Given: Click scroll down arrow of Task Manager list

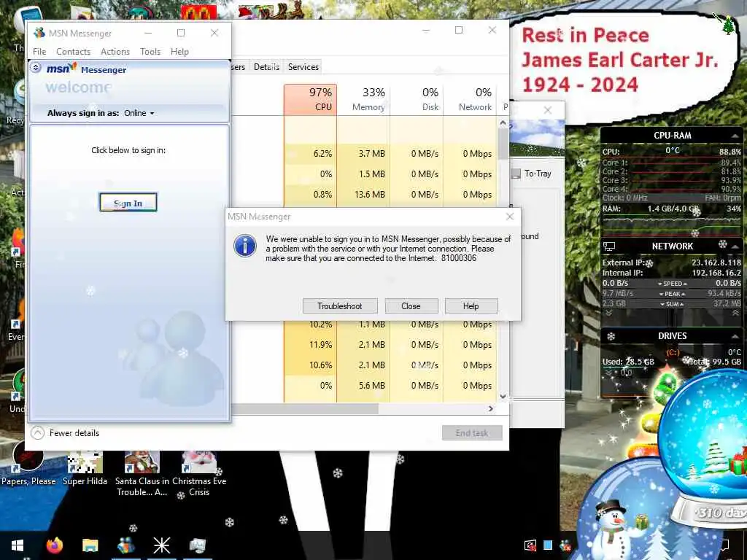Looking at the screenshot, I should pos(503,396).
